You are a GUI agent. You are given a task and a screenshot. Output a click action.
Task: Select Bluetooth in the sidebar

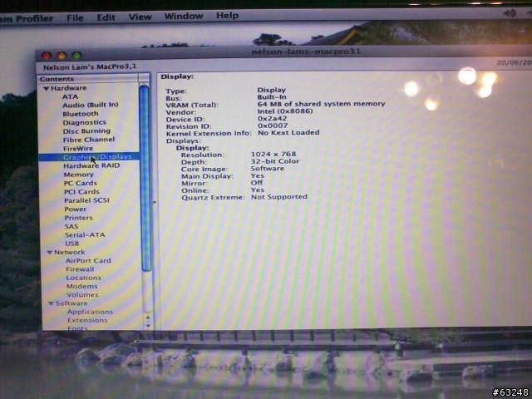(x=81, y=114)
